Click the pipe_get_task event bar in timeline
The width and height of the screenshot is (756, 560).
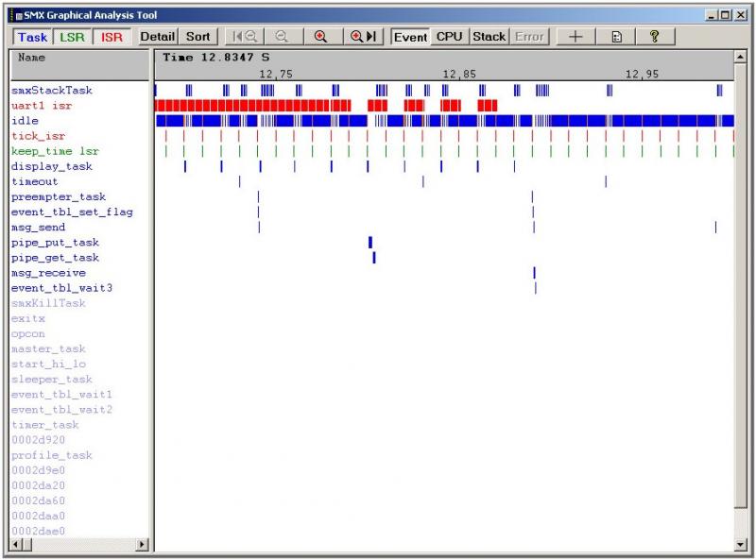(374, 258)
